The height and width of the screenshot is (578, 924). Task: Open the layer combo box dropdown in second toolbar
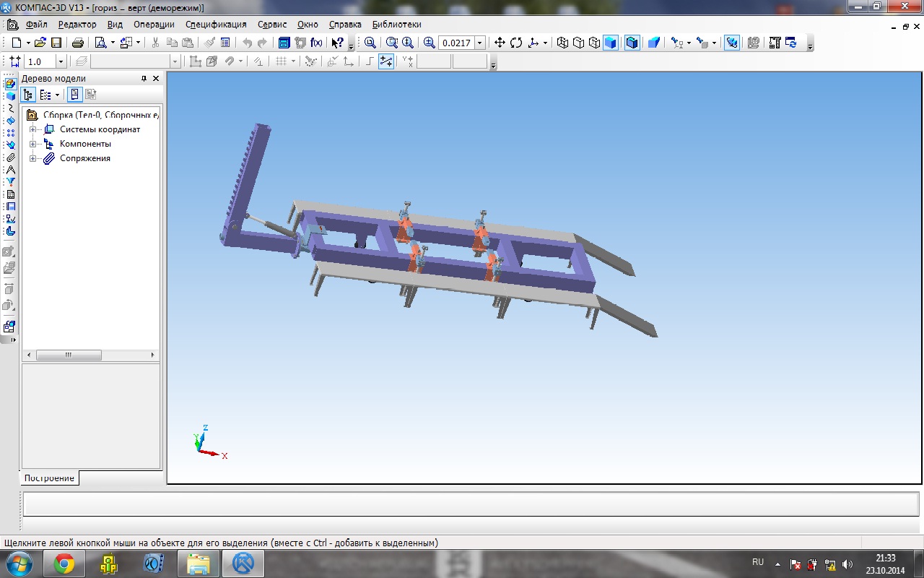point(174,61)
